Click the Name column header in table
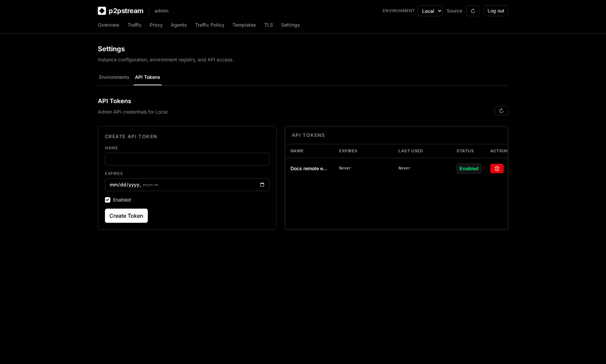The image size is (606, 364). (x=297, y=151)
